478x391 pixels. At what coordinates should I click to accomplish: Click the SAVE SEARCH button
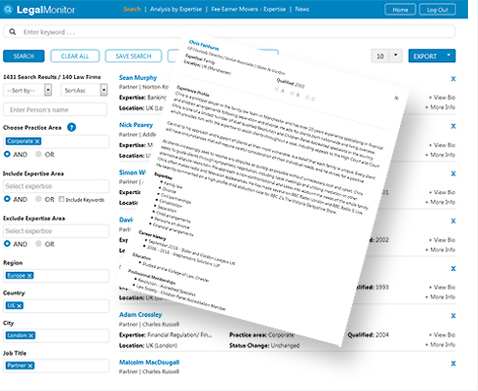(x=133, y=56)
